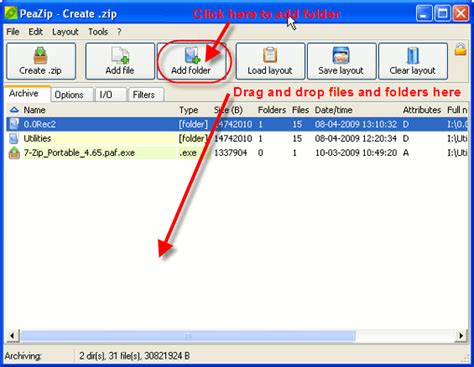Viewport: 474px width, 367px height.
Task: Open the Edit menu
Action: [35, 32]
